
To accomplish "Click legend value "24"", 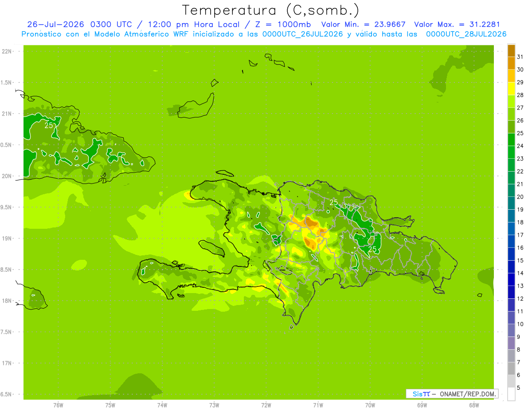I will pos(520,146).
